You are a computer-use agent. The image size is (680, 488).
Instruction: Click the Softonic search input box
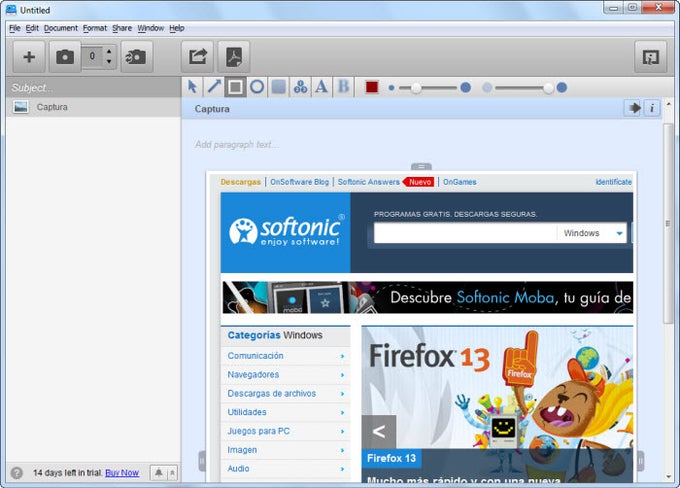(465, 233)
